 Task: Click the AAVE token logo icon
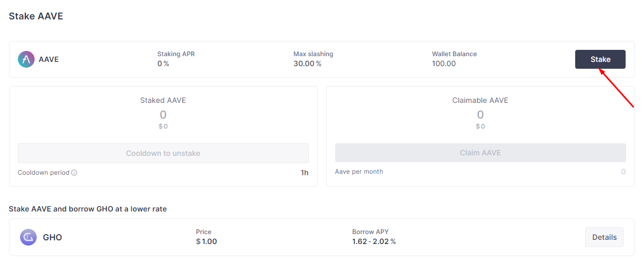[26, 59]
